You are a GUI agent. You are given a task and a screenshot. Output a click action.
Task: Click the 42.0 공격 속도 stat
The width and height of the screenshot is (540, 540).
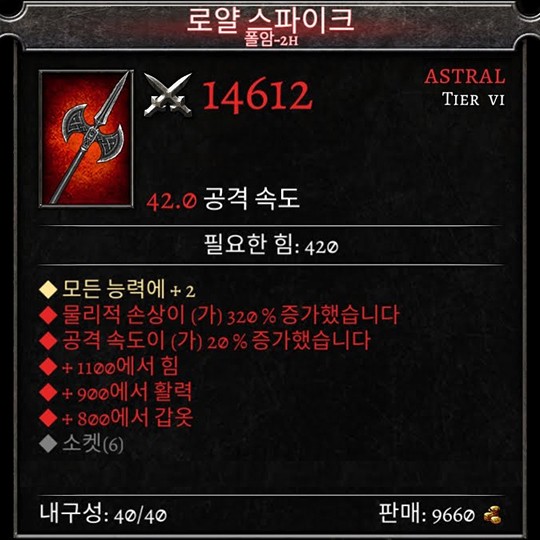click(x=223, y=199)
